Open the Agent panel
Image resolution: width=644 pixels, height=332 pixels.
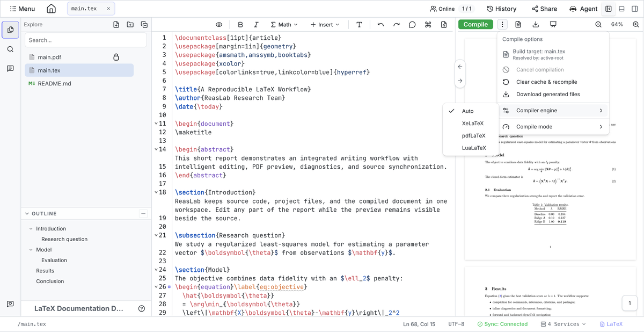[x=583, y=9]
